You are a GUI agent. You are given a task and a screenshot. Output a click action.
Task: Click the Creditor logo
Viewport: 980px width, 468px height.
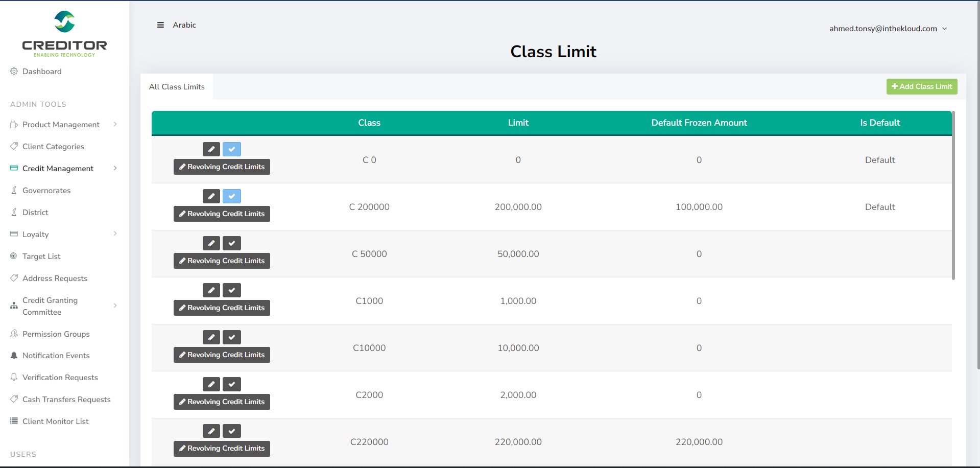64,34
